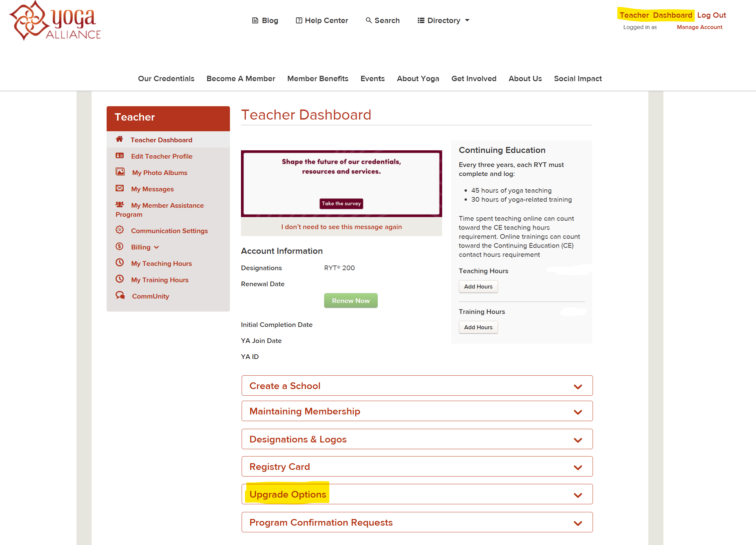The width and height of the screenshot is (756, 545).
Task: Open the Our Credentials menu
Action: click(x=166, y=78)
